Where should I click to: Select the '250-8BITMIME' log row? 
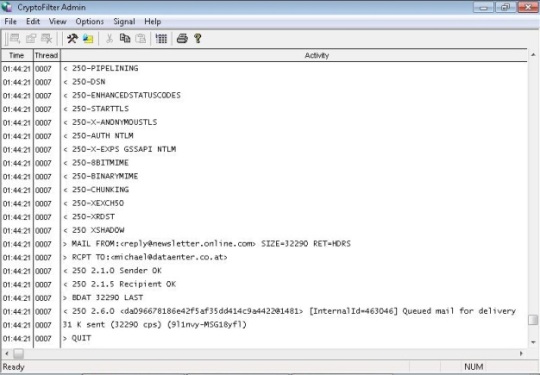(264, 163)
